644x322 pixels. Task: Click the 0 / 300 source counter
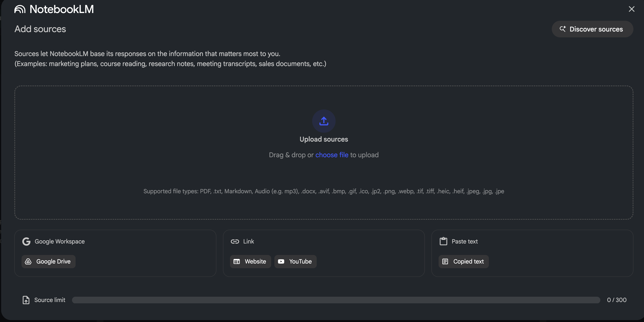pos(616,300)
